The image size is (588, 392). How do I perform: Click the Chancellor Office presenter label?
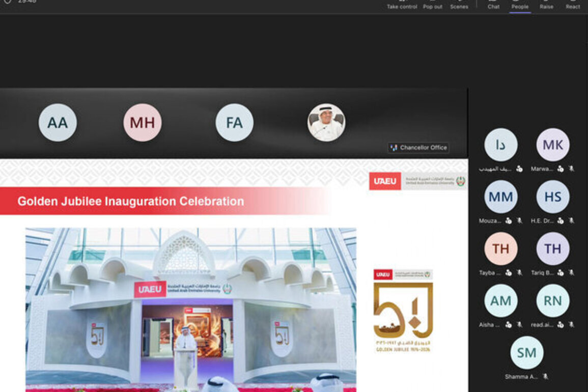418,148
